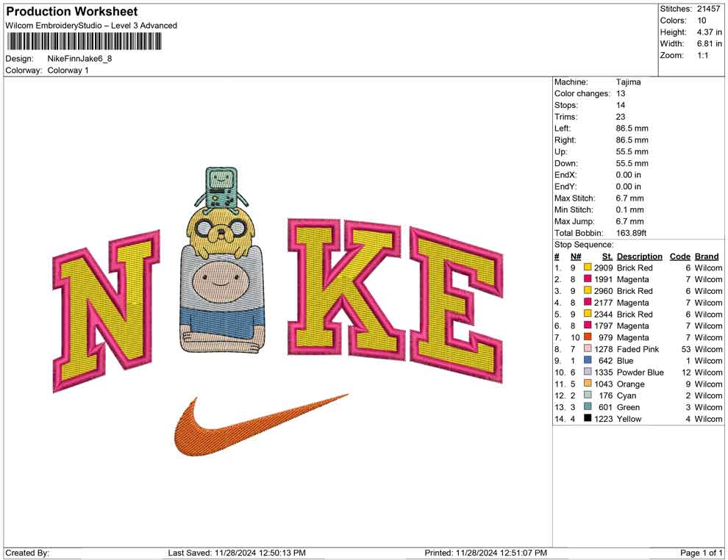
Task: Click the 'St.' column header
Action: tap(607, 256)
